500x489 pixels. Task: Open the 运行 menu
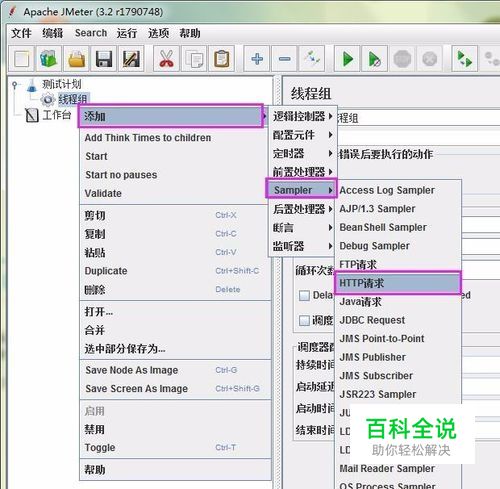coord(127,33)
